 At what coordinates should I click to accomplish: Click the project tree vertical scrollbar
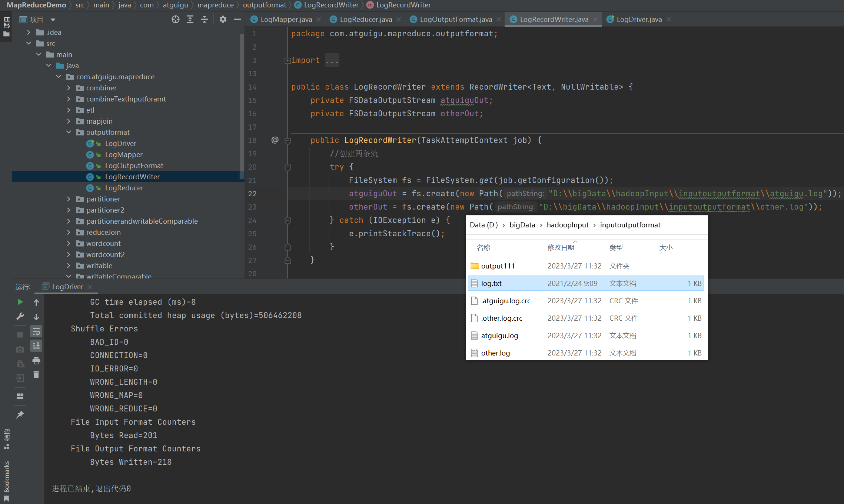pyautogui.click(x=242, y=107)
